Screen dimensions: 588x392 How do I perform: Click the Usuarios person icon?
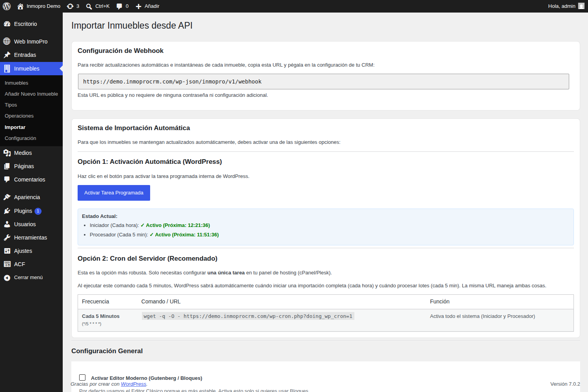(x=7, y=224)
